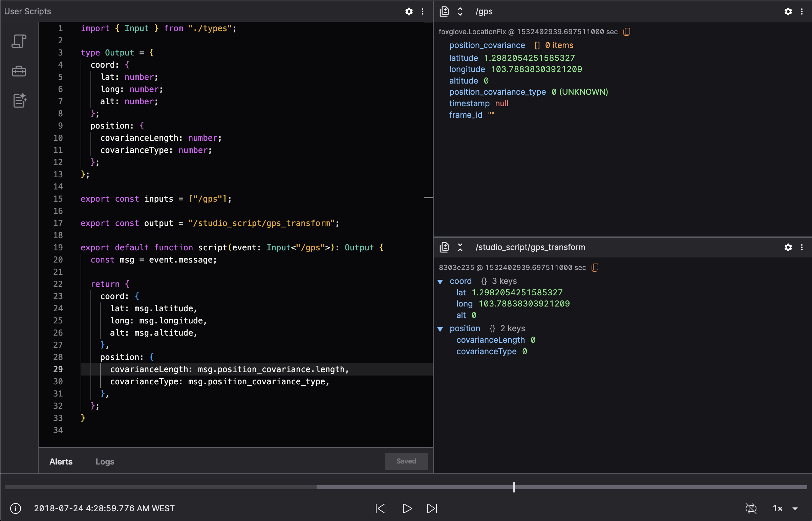Open the 1× playback speed dropdown
Viewport: 812px width, 521px height.
(x=785, y=508)
